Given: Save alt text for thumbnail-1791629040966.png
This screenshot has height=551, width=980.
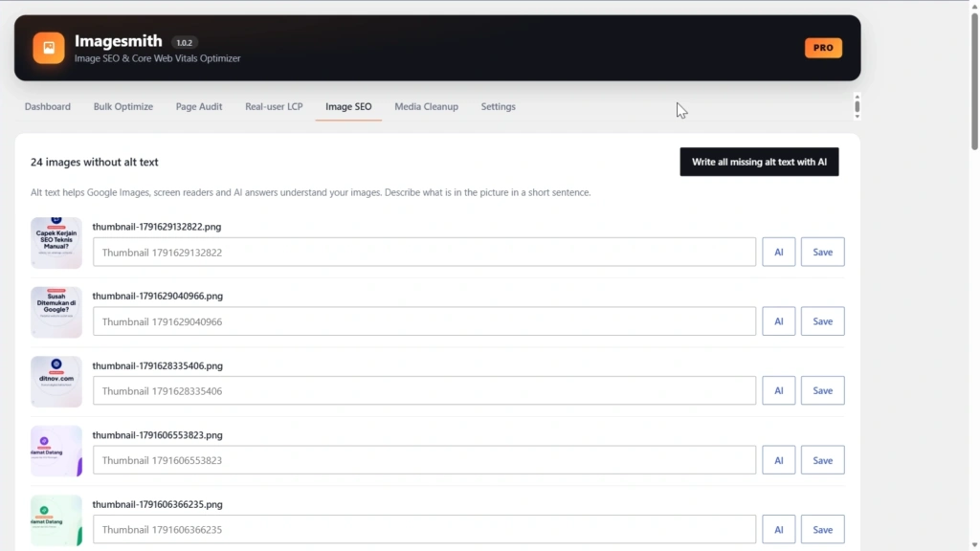Looking at the screenshot, I should tap(822, 321).
